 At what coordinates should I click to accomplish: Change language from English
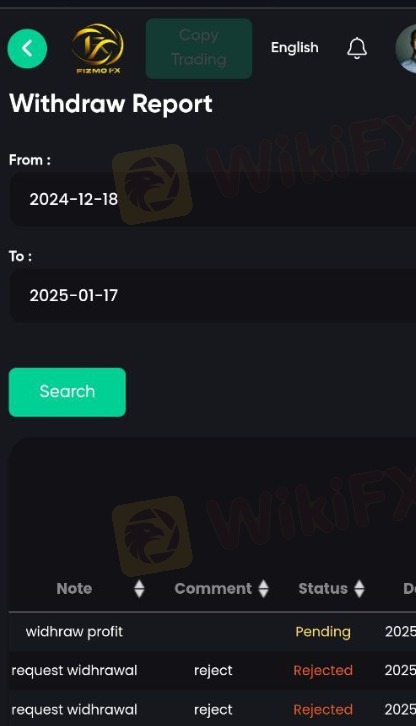coord(295,48)
